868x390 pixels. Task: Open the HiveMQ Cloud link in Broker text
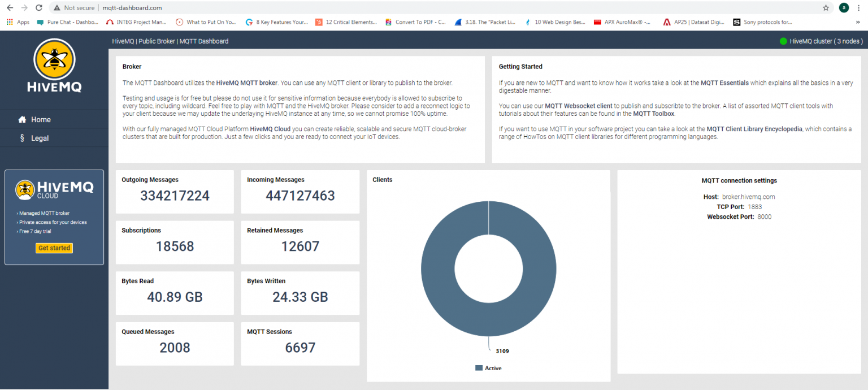(x=270, y=129)
